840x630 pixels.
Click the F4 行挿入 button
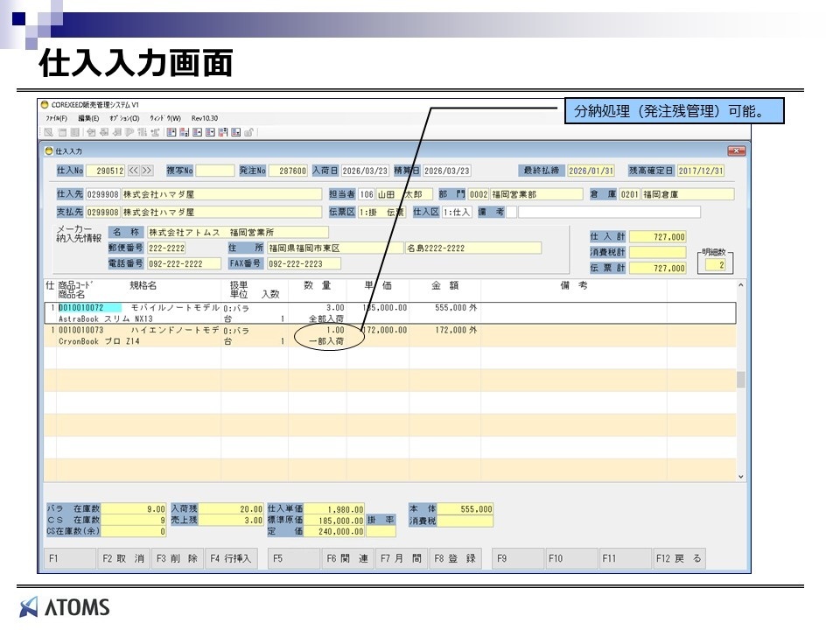coord(230,558)
